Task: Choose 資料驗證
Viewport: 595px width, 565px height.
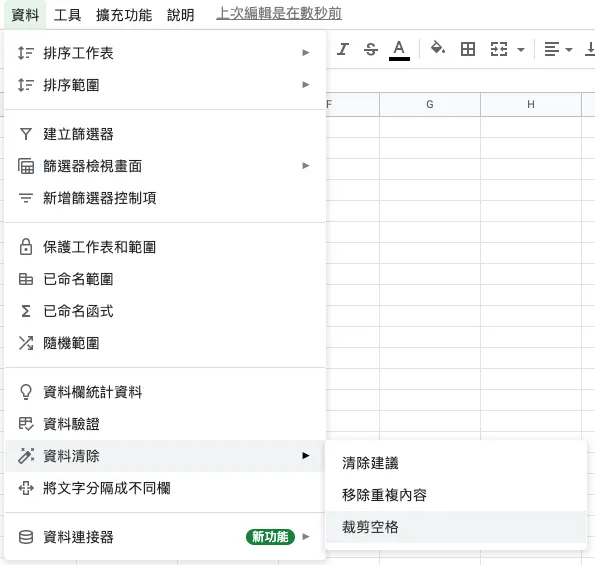Action: (x=165, y=424)
